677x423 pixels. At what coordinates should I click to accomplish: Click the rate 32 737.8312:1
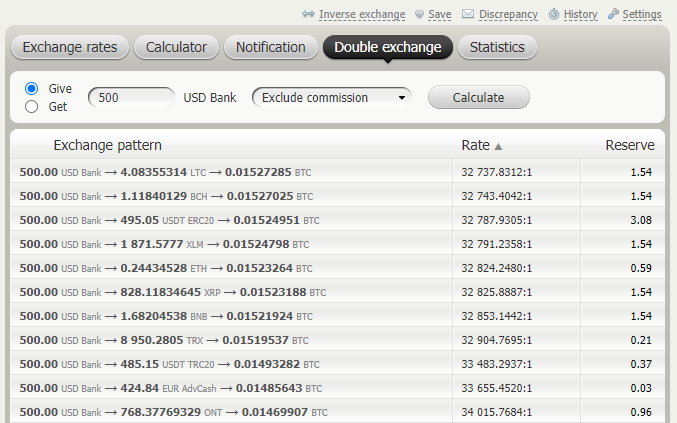pyautogui.click(x=497, y=172)
